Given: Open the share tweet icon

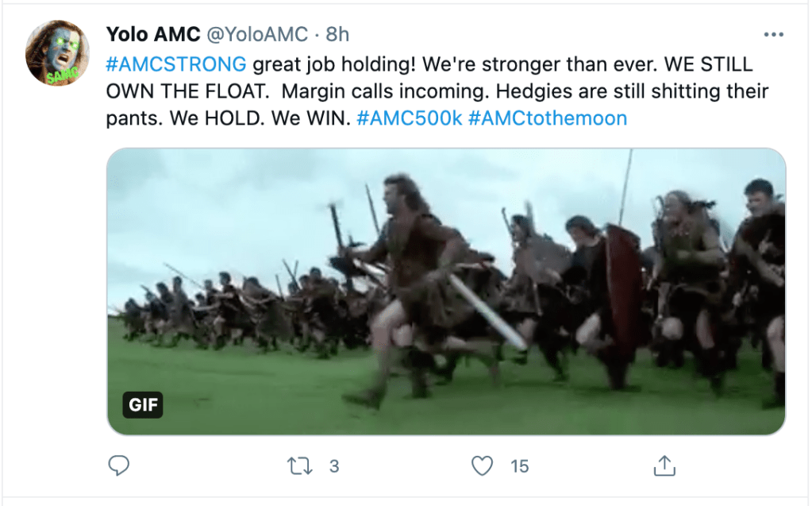Looking at the screenshot, I should coord(664,465).
